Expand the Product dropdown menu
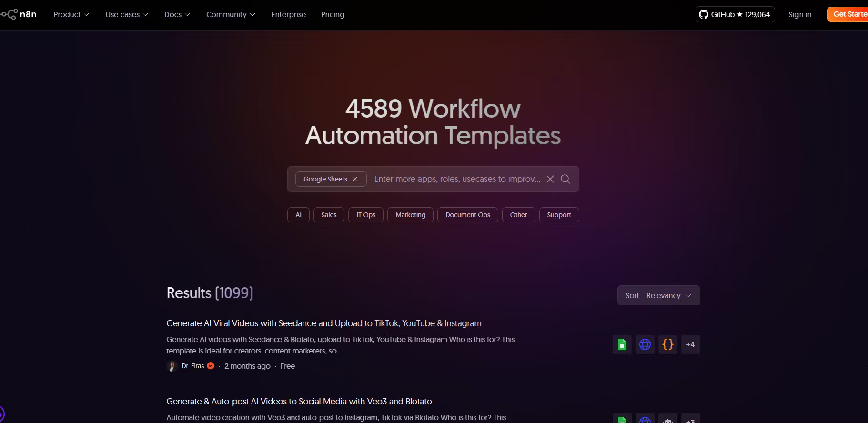 [71, 14]
